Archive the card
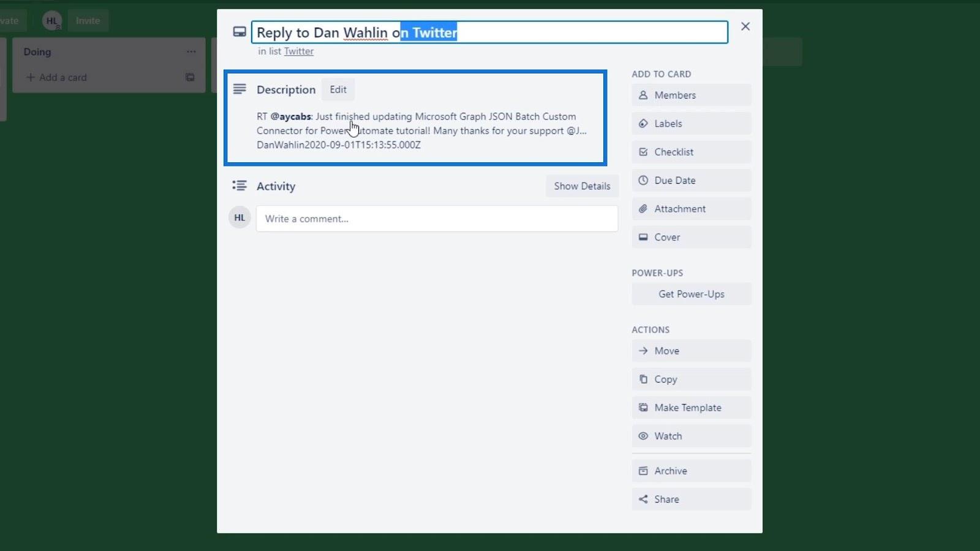980x551 pixels. tap(692, 471)
